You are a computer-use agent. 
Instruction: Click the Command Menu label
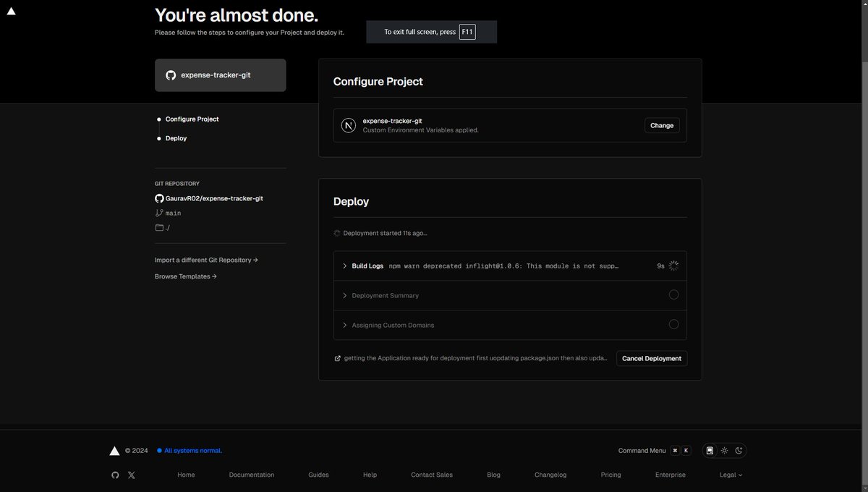[642, 451]
